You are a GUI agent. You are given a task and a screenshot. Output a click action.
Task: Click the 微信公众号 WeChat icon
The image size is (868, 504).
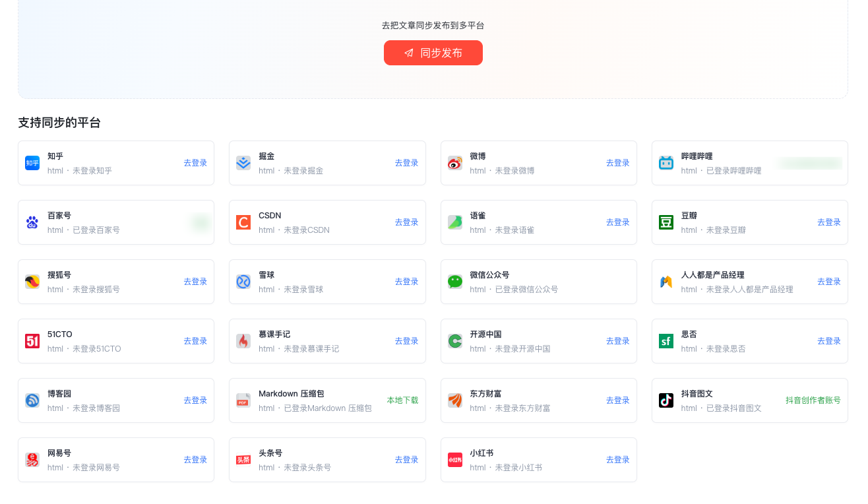455,282
